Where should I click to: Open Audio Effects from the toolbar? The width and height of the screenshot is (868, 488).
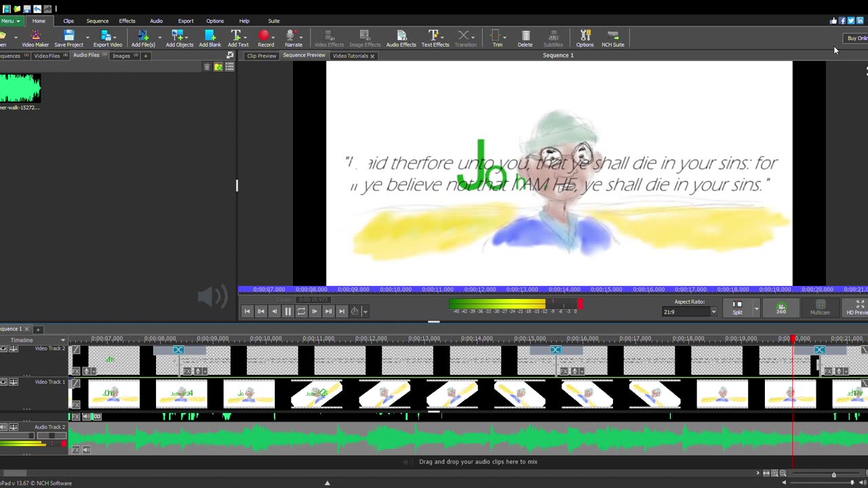click(x=401, y=39)
